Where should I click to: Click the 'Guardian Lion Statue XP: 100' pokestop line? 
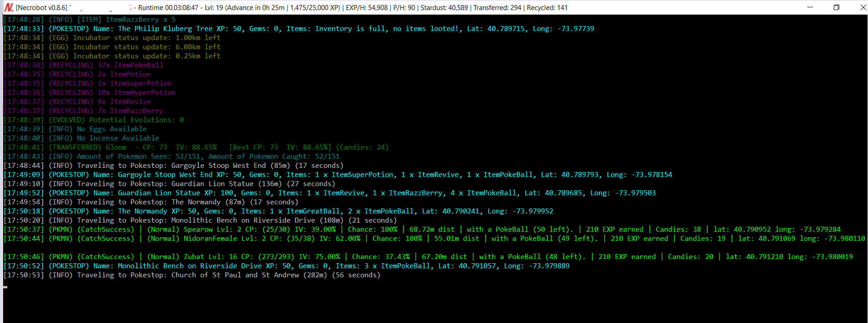(330, 193)
